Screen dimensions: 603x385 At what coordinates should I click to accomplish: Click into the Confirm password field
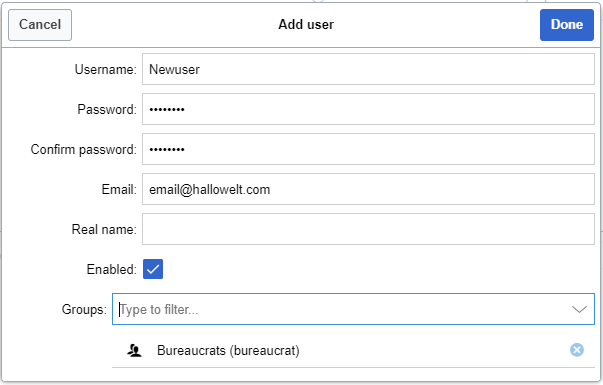click(368, 149)
